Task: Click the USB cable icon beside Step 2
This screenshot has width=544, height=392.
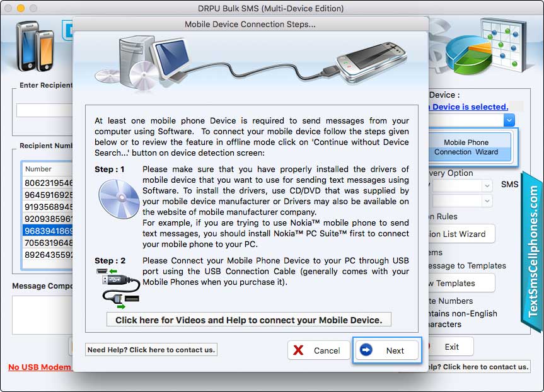Action: point(119,289)
